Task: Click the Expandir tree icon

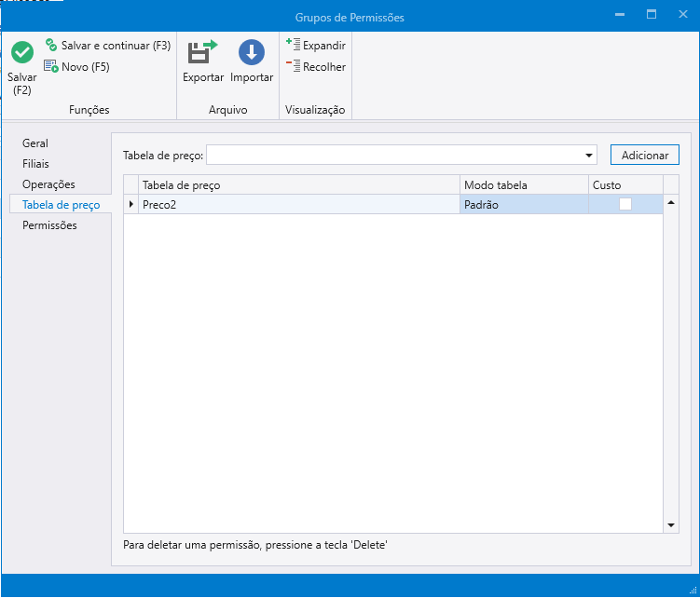Action: [294, 45]
